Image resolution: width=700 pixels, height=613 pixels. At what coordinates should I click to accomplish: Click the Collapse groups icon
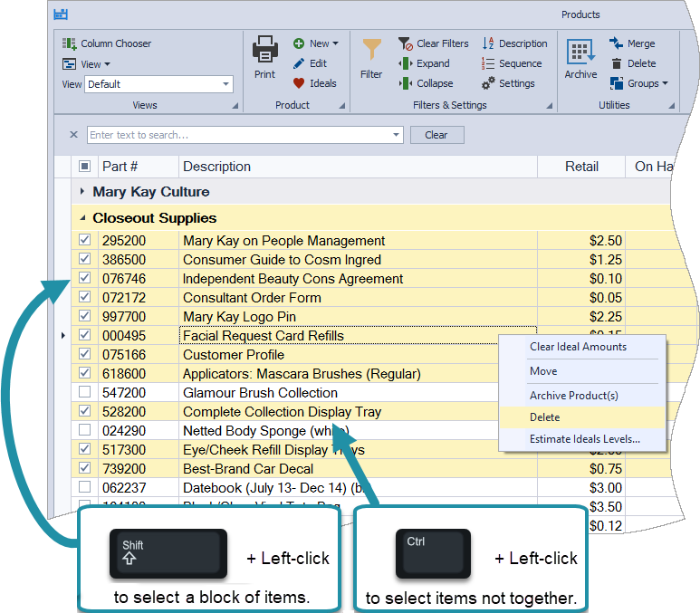406,83
